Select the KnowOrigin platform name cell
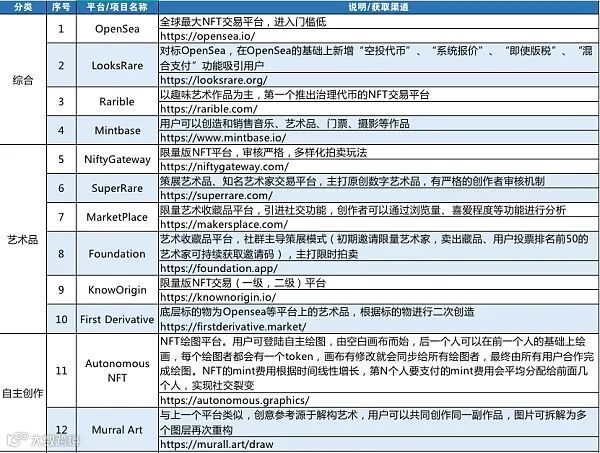Screen dimensions: 600x453 click(117, 290)
